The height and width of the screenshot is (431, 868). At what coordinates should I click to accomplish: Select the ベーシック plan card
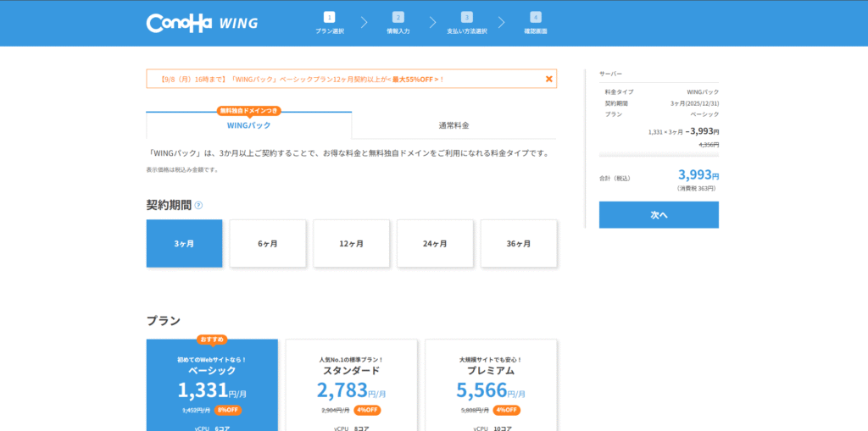point(212,385)
